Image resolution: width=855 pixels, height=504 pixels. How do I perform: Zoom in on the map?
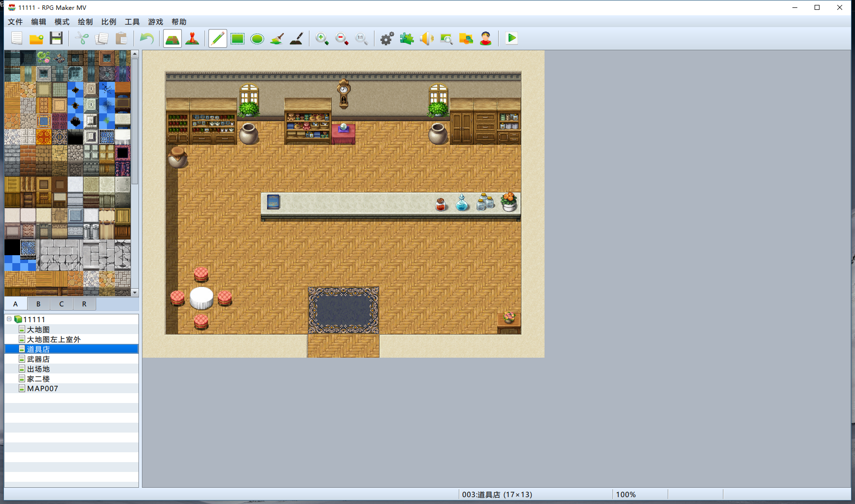322,38
